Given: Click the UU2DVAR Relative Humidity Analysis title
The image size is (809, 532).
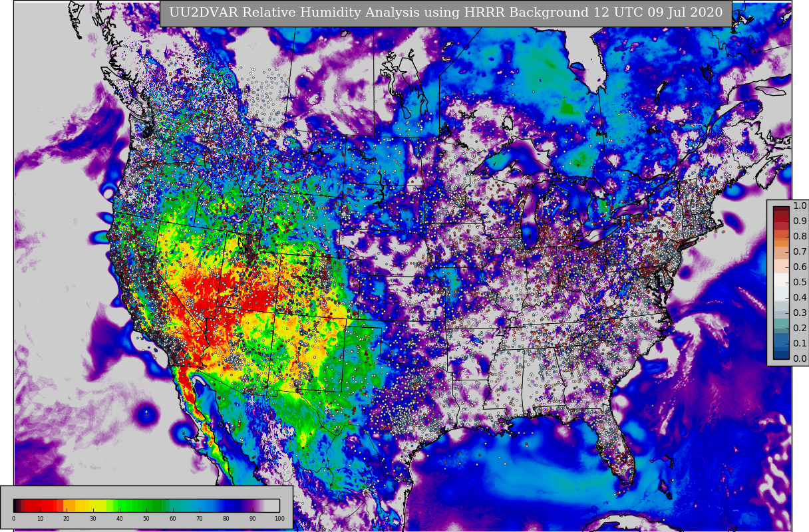Looking at the screenshot, I should (x=446, y=13).
